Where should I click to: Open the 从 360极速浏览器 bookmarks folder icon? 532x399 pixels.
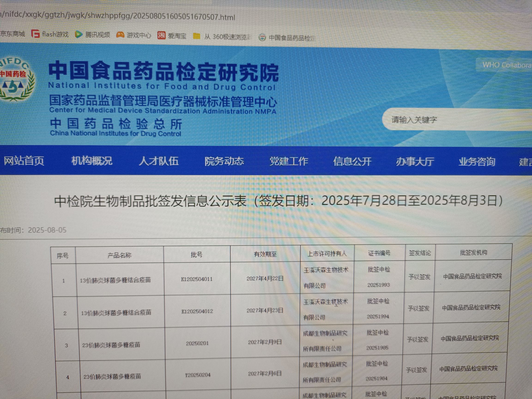pyautogui.click(x=197, y=36)
